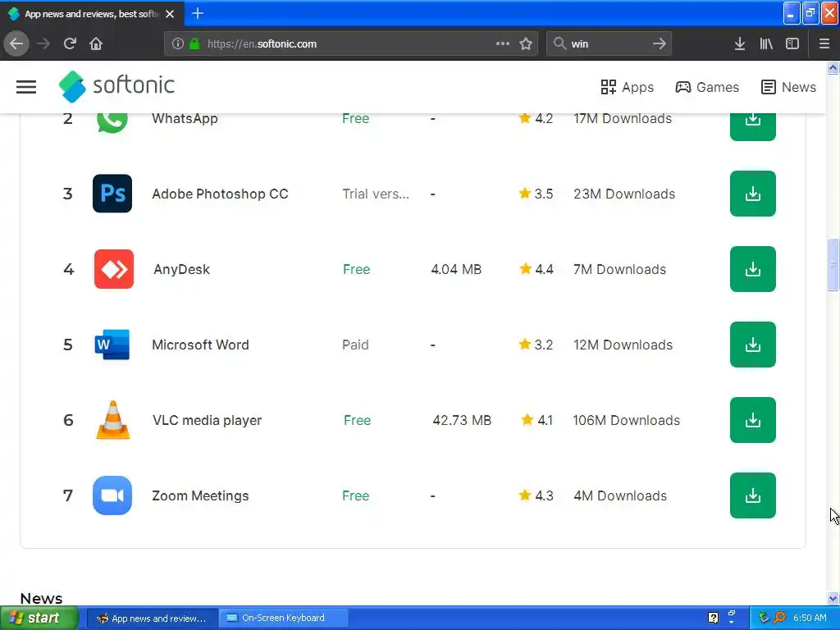Click the forward navigation arrow
Screen dimensions: 840x630
(x=43, y=43)
